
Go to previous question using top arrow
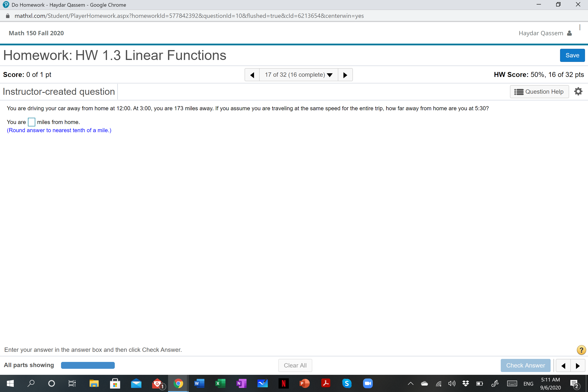(x=252, y=75)
